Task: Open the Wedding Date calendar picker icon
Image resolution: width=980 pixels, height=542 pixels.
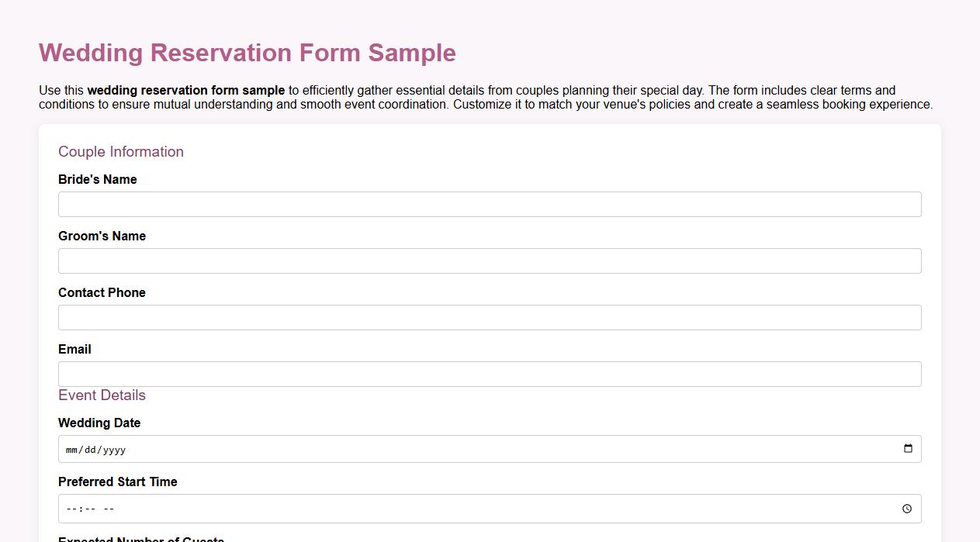Action: click(x=907, y=447)
